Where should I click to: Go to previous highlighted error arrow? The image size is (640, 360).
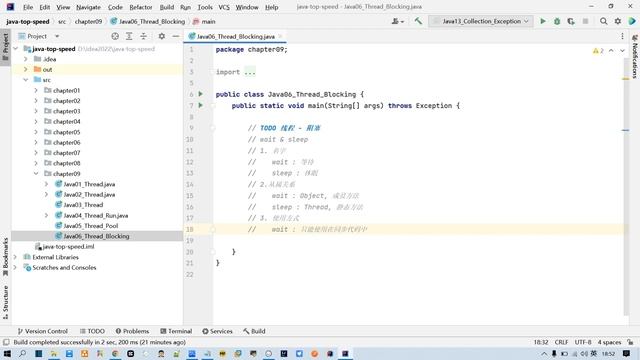pyautogui.click(x=611, y=51)
